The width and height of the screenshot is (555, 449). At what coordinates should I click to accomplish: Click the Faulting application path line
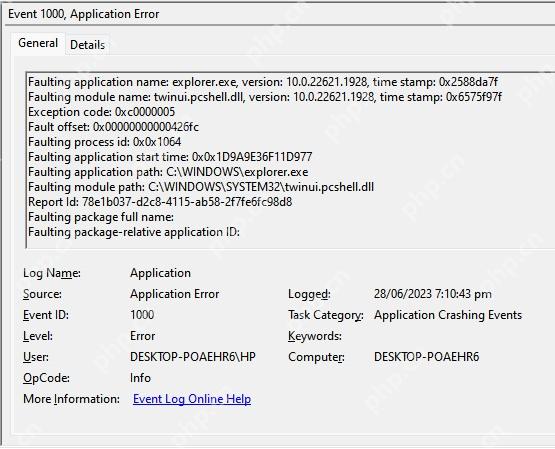tap(168, 172)
